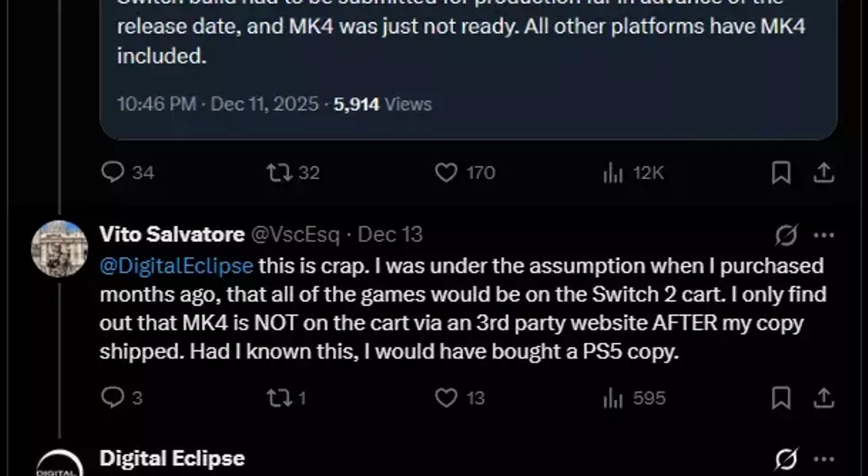View analytics showing 595 views
The height and width of the screenshot is (476, 868).
click(x=613, y=397)
